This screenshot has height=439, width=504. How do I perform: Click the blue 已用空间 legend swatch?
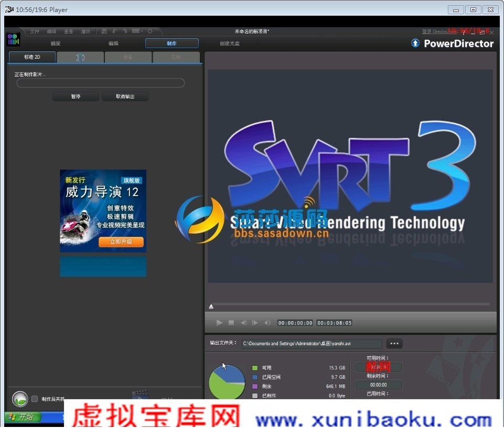point(255,377)
